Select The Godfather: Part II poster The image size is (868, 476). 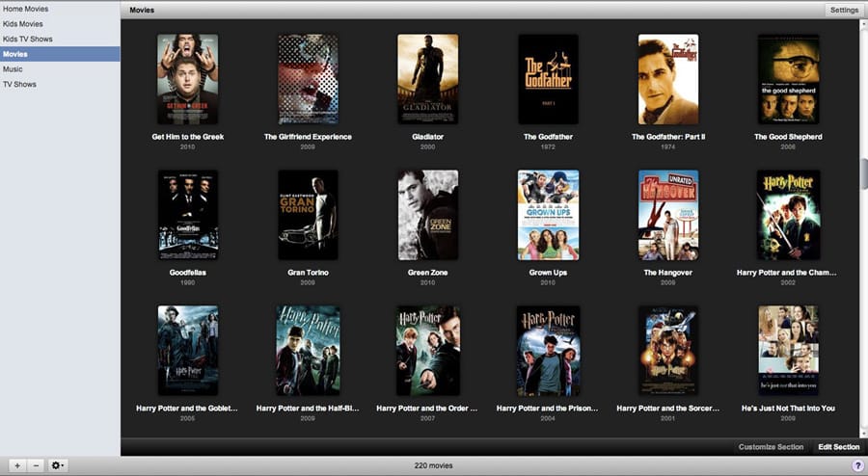[x=668, y=79]
